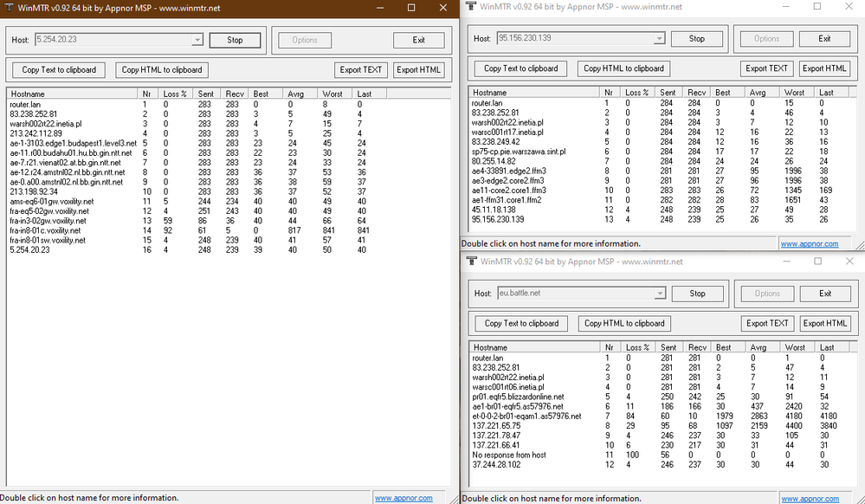Export TEXT from the 5.254.20.23 window

(x=361, y=70)
